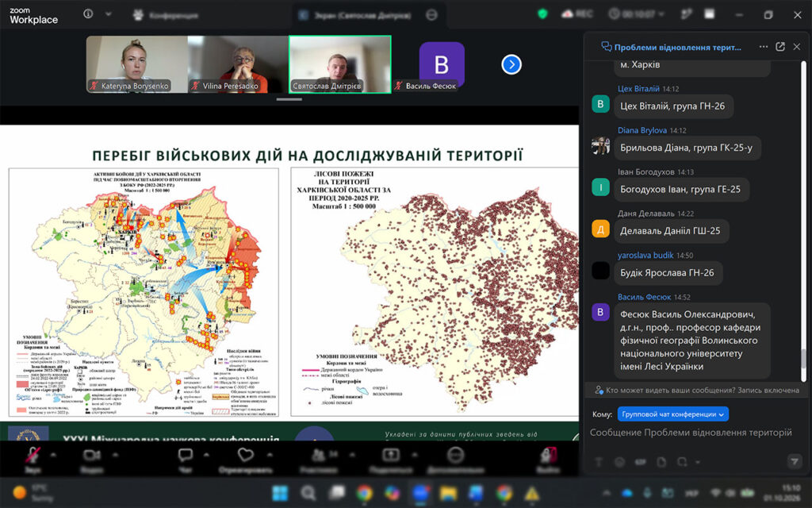Image resolution: width=812 pixels, height=508 pixels.
Task: Select message 'Цех Віталій, група ГН-26'
Action: (x=672, y=106)
